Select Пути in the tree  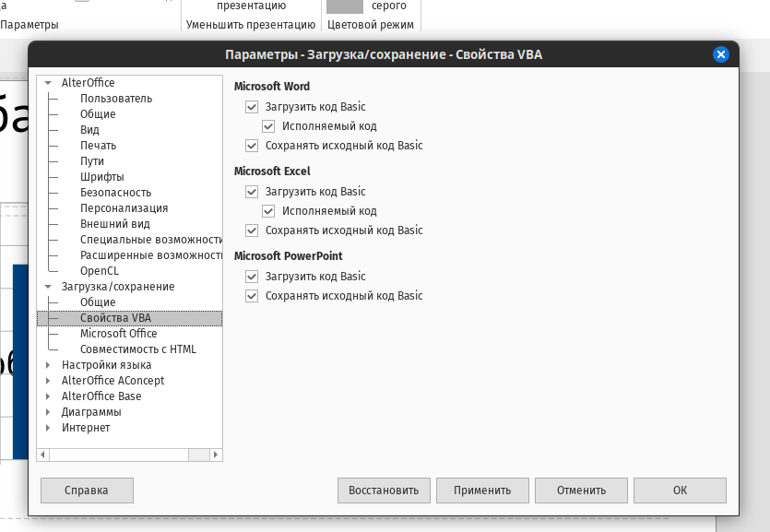(x=92, y=161)
